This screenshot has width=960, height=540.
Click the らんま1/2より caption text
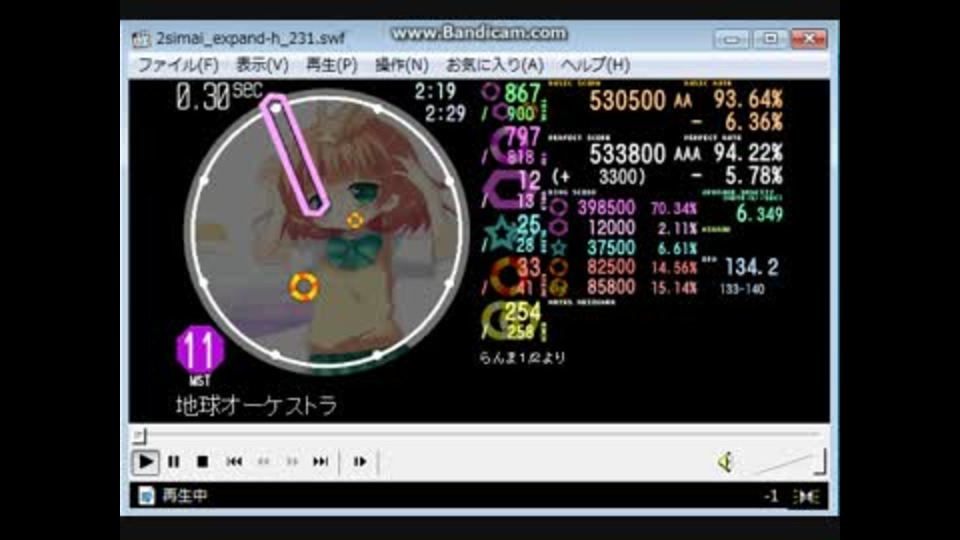(x=522, y=358)
